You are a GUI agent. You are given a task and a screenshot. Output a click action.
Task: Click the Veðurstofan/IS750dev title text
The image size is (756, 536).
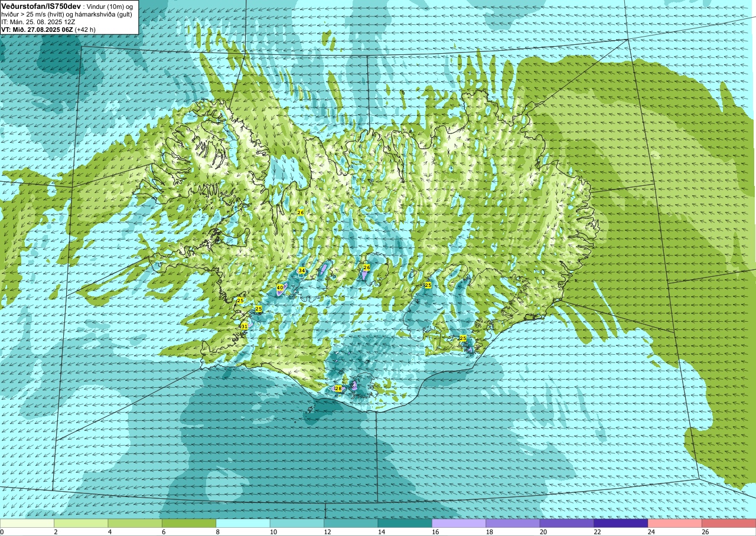41,6
